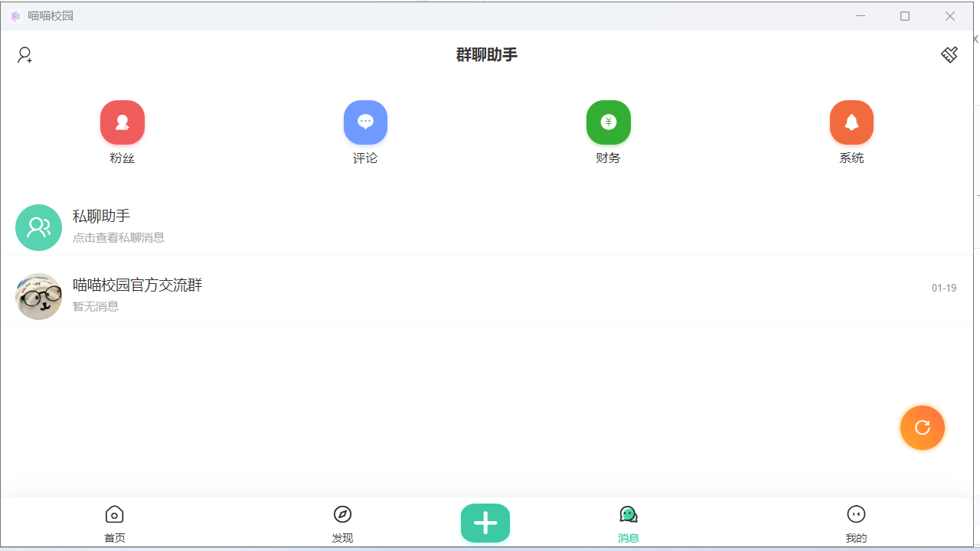980x551 pixels.
Task: Click the scrollbar on the right edge
Action: [975, 153]
